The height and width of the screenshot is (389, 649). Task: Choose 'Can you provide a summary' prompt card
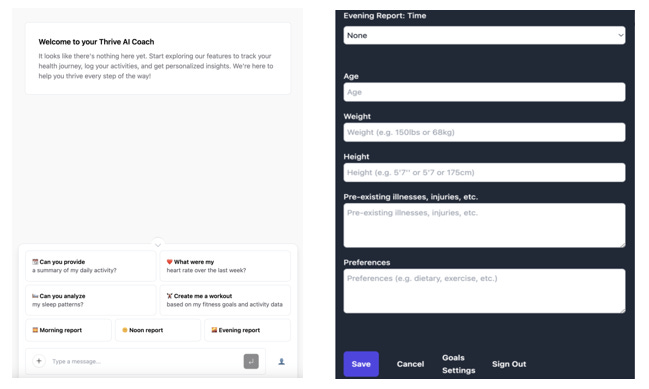91,266
